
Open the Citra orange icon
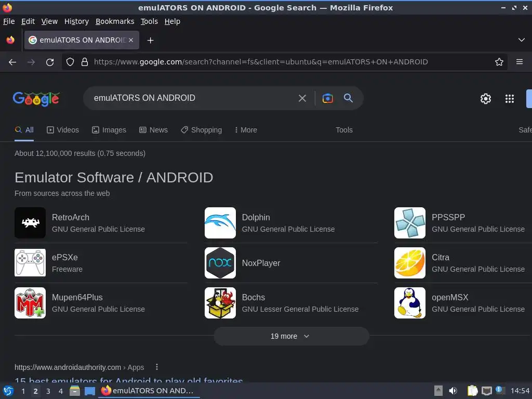point(410,263)
